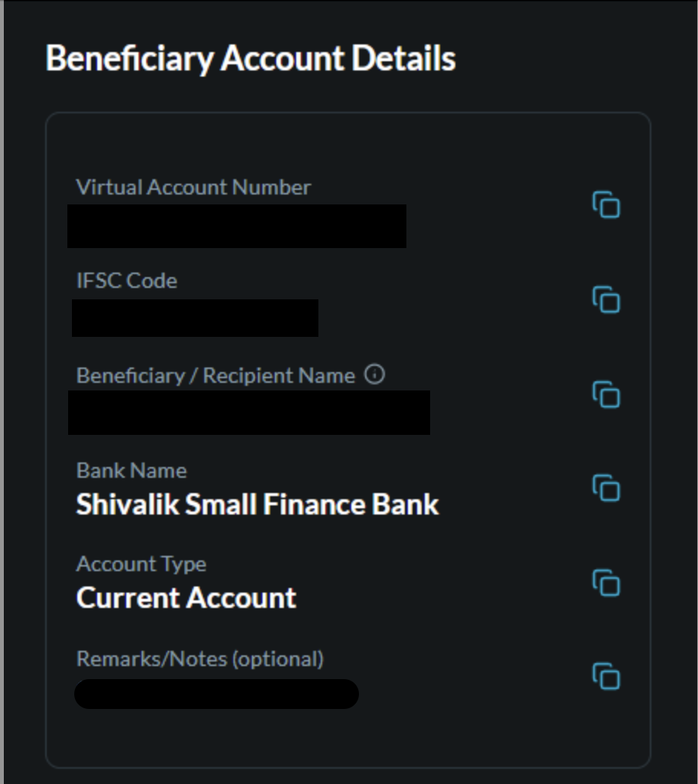Click the Remarks/Notes (optional) label

pos(200,658)
